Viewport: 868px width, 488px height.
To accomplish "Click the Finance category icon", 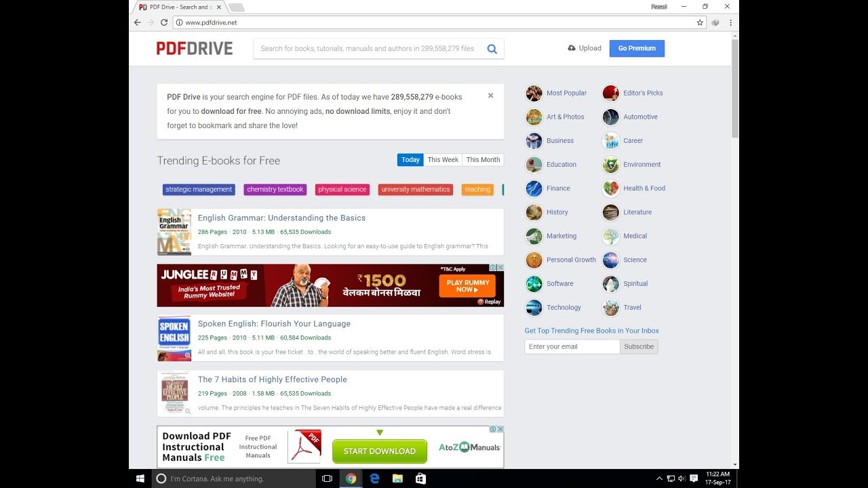I will [534, 188].
